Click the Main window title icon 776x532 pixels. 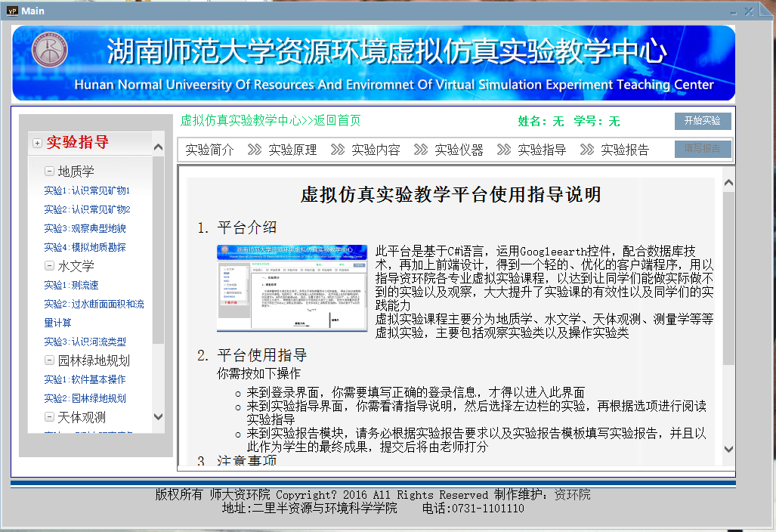click(12, 11)
